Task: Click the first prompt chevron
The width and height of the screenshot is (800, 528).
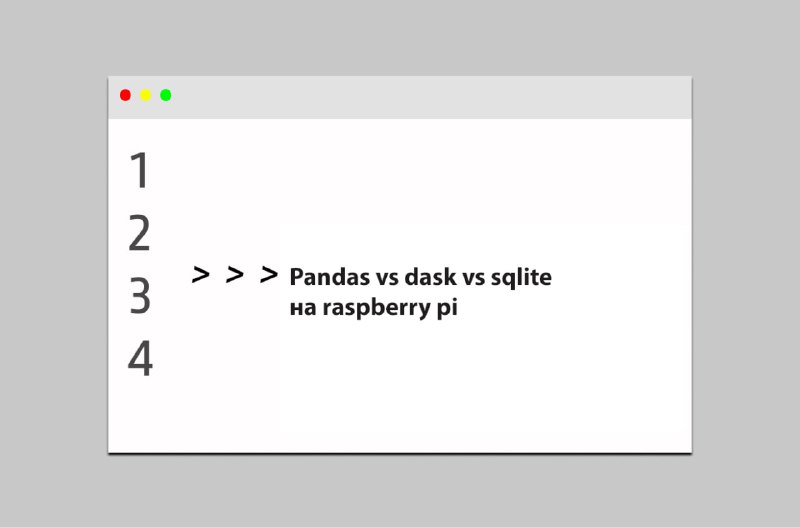Action: [201, 274]
